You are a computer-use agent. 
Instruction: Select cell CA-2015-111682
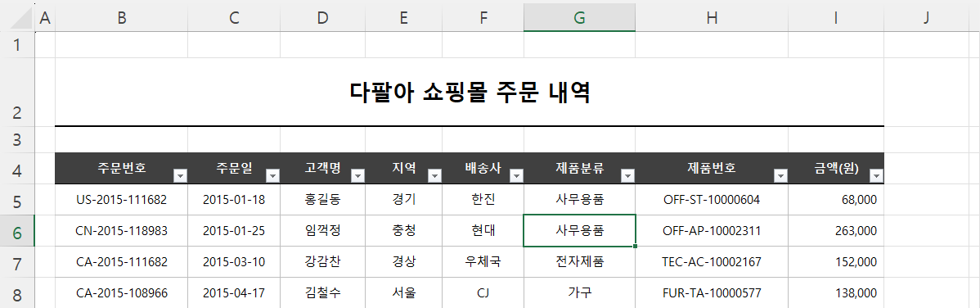tap(122, 261)
